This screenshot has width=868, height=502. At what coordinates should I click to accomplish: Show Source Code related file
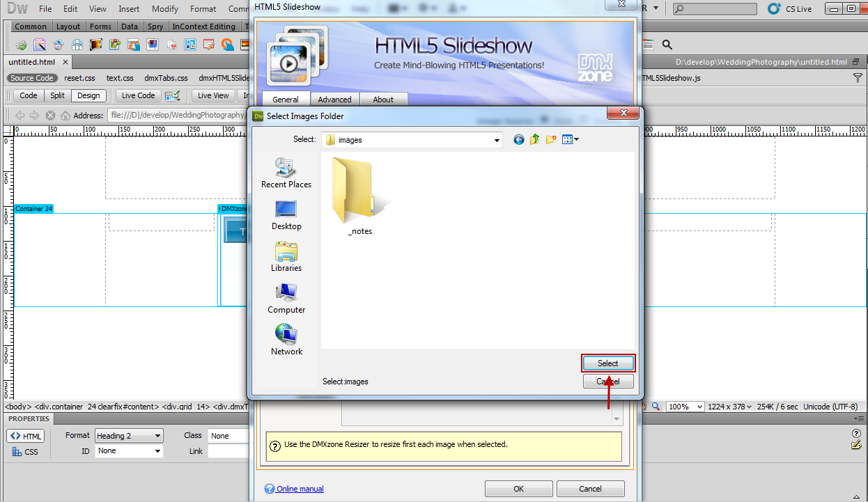pos(31,79)
